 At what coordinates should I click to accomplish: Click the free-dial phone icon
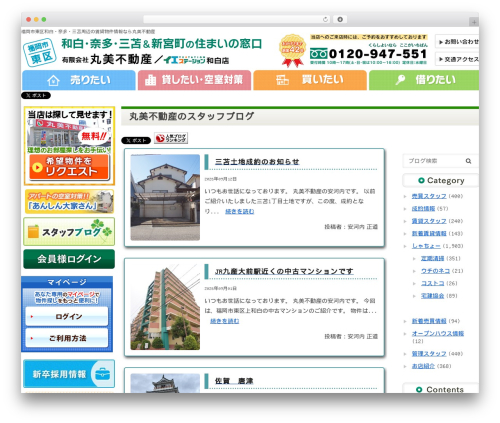click(319, 54)
